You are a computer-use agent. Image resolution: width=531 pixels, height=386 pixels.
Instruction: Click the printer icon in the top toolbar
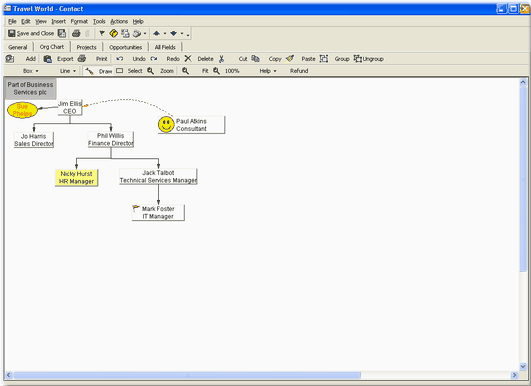coord(76,33)
